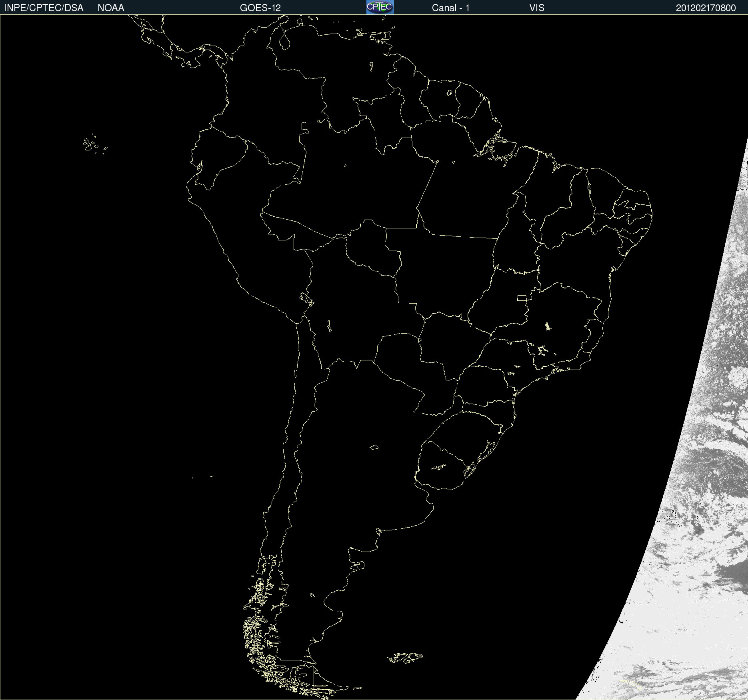Click the VIS channel label
748x700 pixels.
[x=536, y=8]
